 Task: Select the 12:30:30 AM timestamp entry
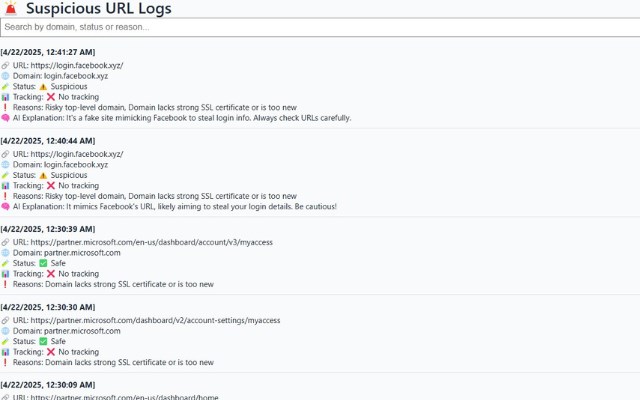pos(48,307)
